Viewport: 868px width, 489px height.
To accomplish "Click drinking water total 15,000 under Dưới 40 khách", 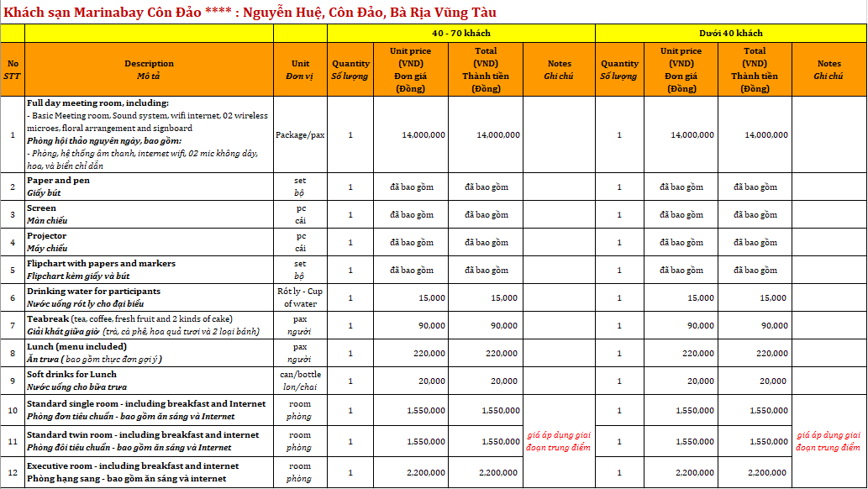I will [x=755, y=297].
